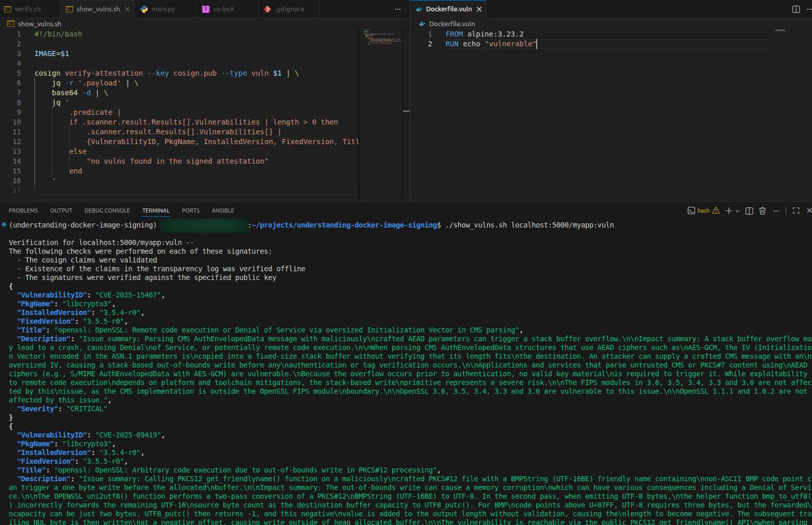This screenshot has width=812, height=525.
Task: Create a new terminal with plus icon
Action: coord(729,211)
